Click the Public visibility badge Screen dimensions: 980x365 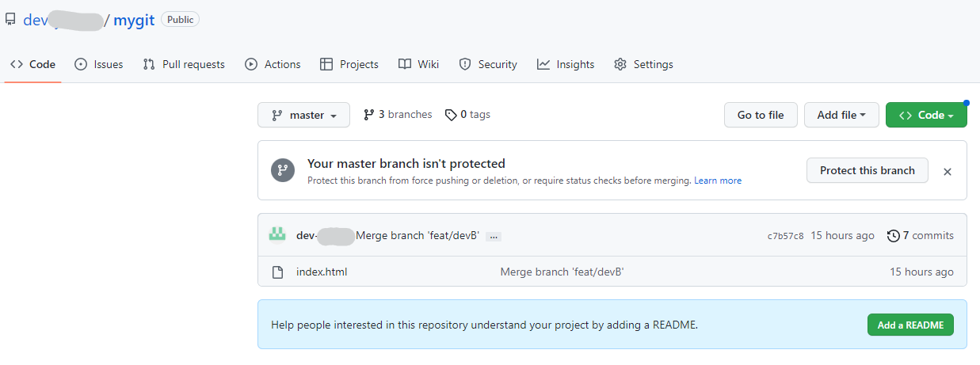pos(181,20)
